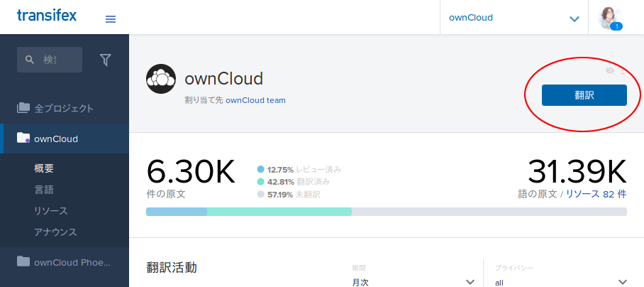This screenshot has width=644, height=287.
Task: Click the 6.30K source strings count
Action: (191, 171)
